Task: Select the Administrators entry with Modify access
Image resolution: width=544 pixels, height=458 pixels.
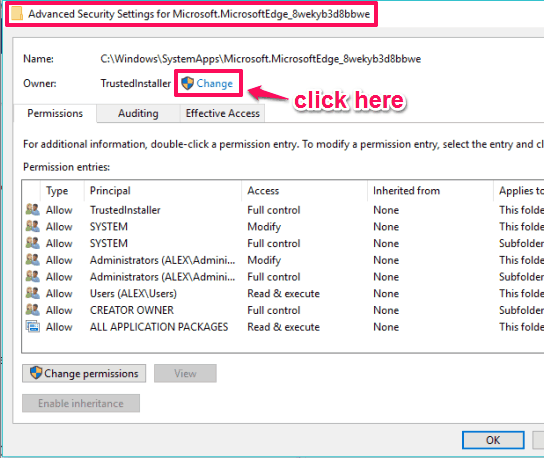Action: (283, 260)
